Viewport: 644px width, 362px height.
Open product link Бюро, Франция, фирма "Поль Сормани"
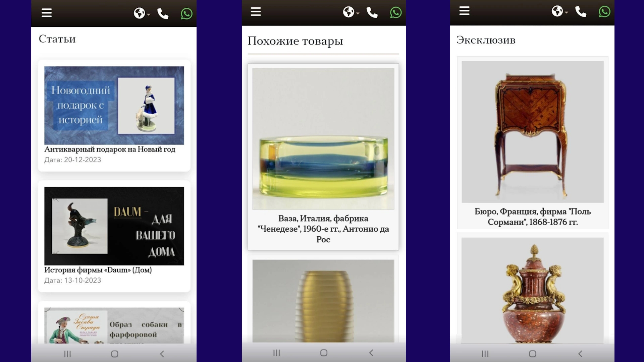coord(533,217)
